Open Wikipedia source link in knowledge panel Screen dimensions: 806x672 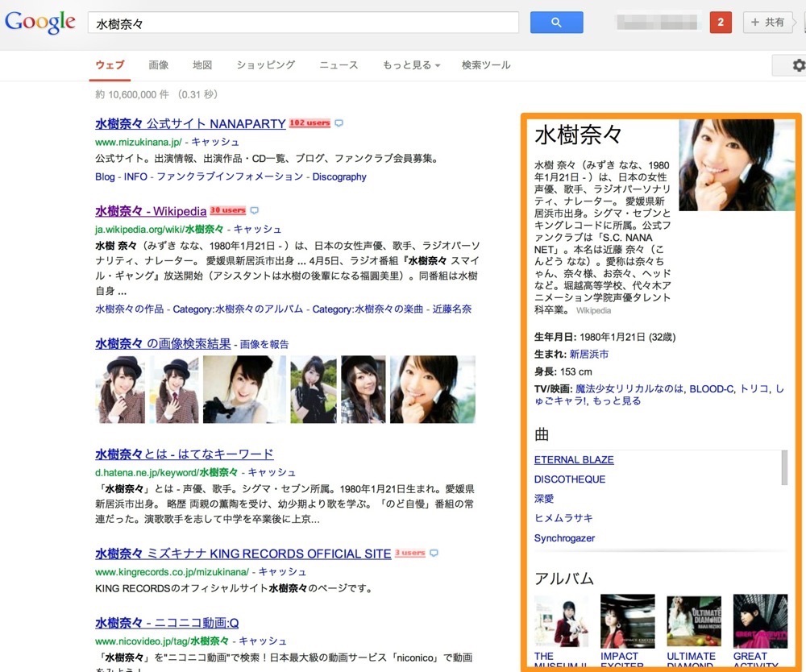[594, 310]
